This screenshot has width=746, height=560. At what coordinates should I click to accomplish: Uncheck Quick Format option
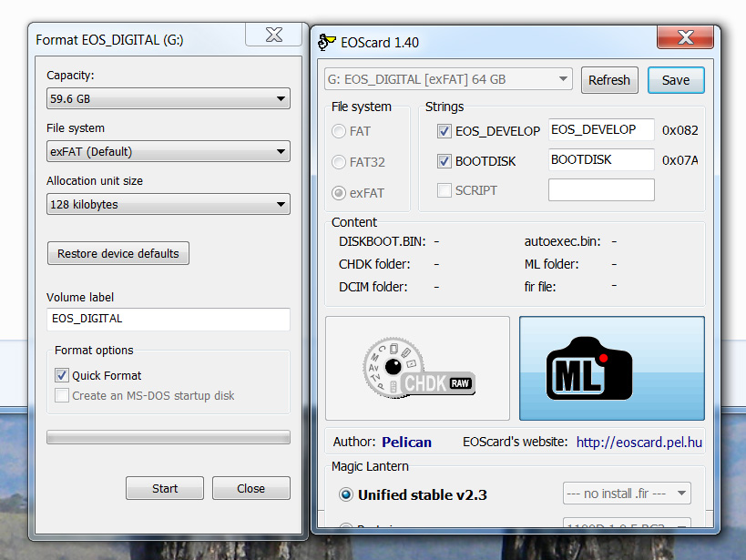click(61, 375)
